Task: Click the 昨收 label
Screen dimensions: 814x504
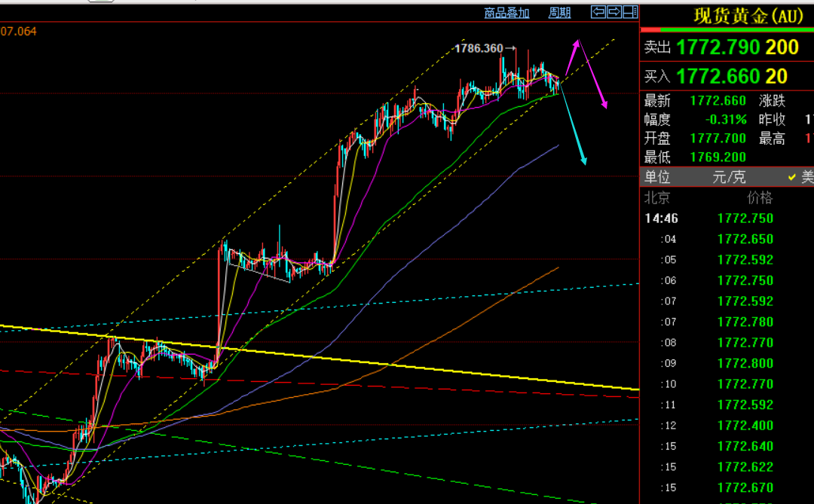Action: click(772, 120)
